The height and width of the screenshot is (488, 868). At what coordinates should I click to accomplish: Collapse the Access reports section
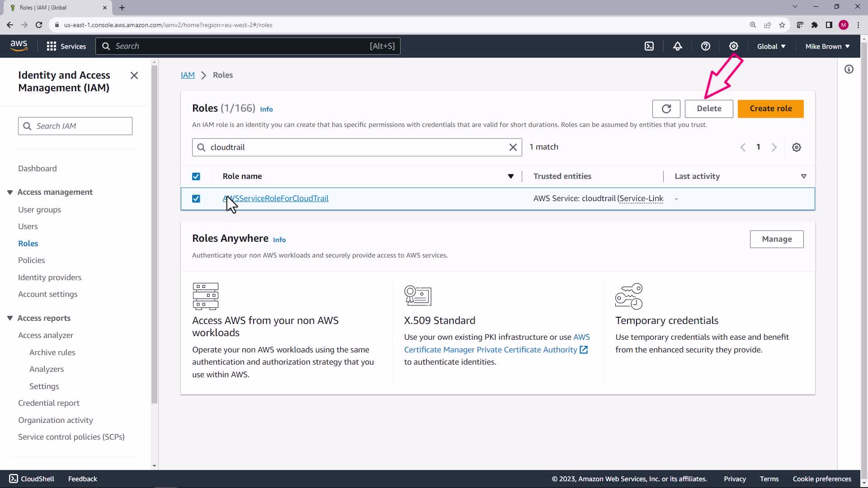tap(10, 318)
